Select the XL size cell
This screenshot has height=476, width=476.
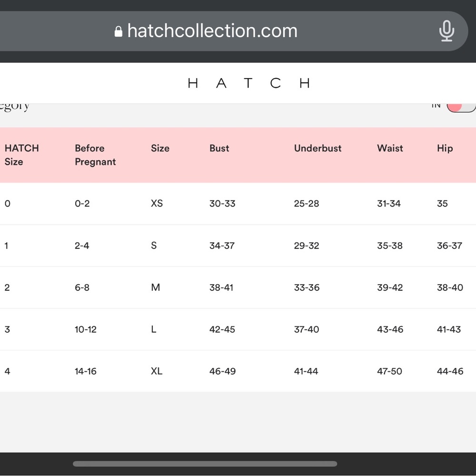coord(157,371)
